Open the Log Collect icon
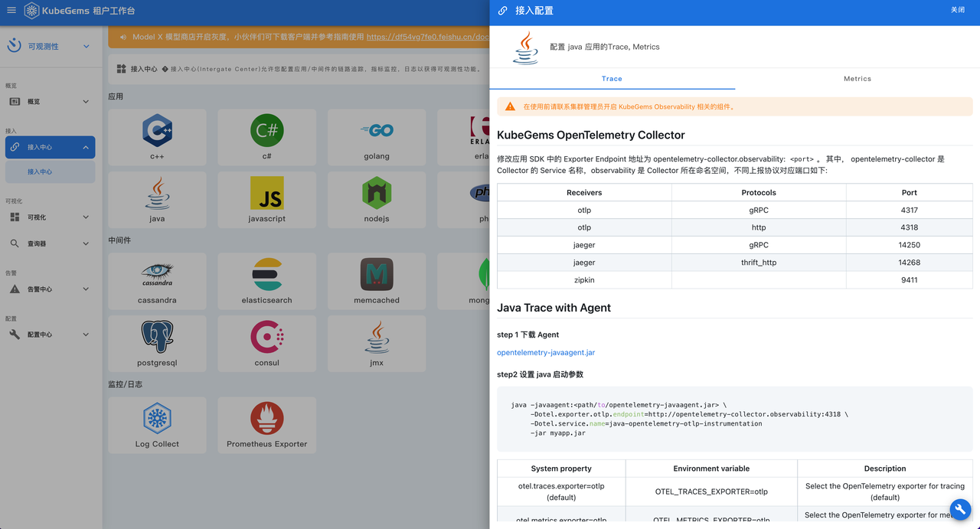This screenshot has width=980, height=529. pyautogui.click(x=157, y=418)
